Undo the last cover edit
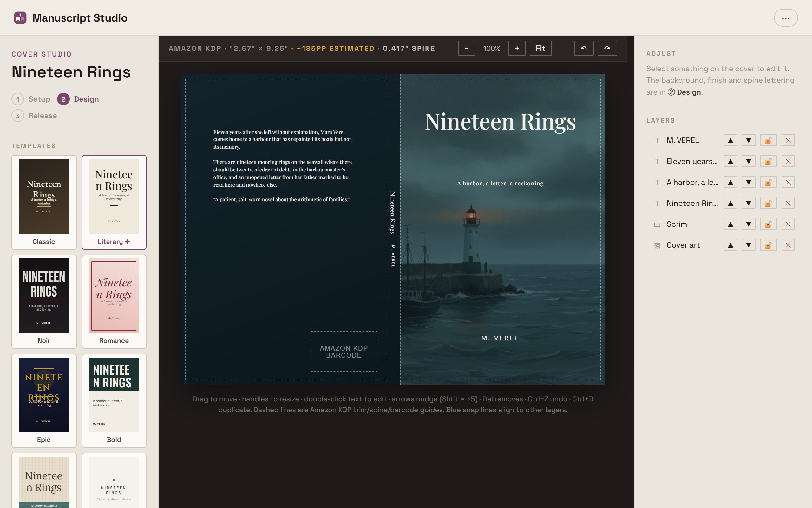Viewport: 812px width, 508px height. (x=584, y=48)
